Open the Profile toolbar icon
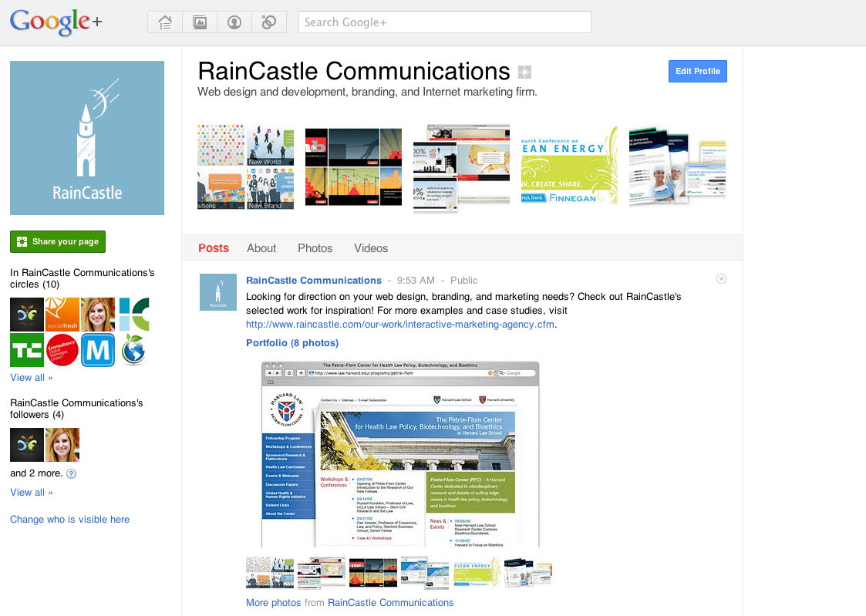The height and width of the screenshot is (616, 866). pos(234,22)
